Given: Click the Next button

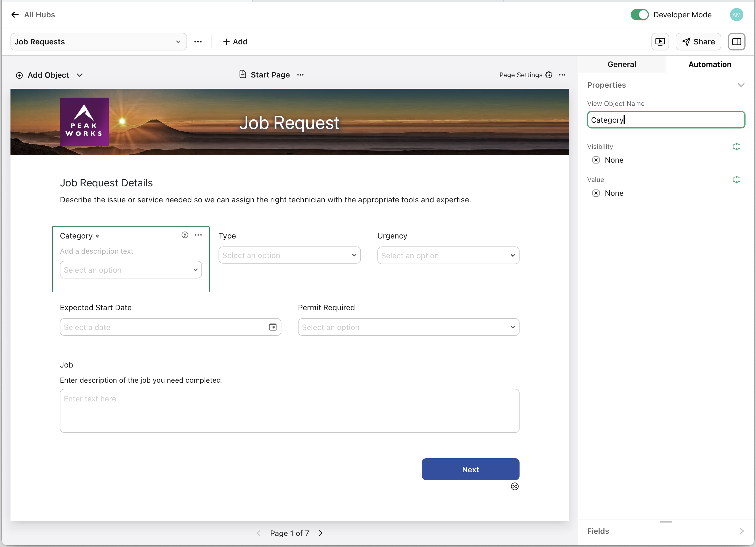Looking at the screenshot, I should 470,469.
